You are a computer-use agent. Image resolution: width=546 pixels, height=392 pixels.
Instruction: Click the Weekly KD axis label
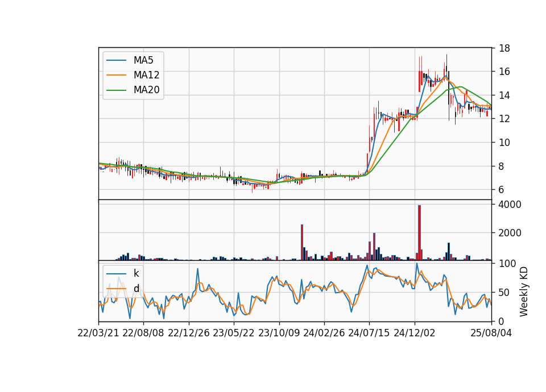tap(523, 292)
